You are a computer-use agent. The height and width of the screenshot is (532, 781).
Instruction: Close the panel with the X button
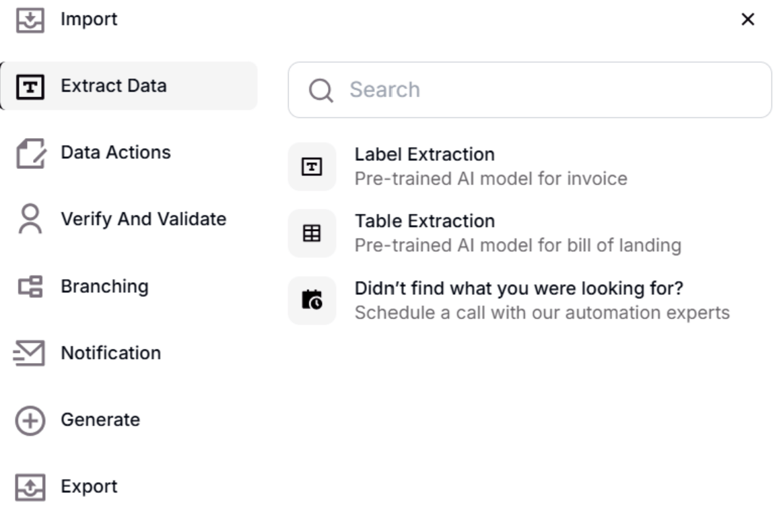coord(747,20)
